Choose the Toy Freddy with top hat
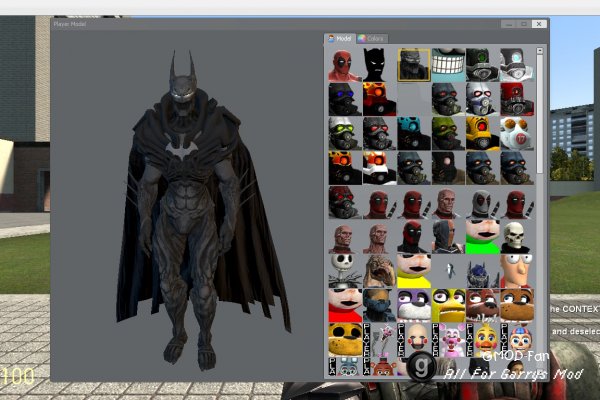600x400 pixels. pos(379,367)
